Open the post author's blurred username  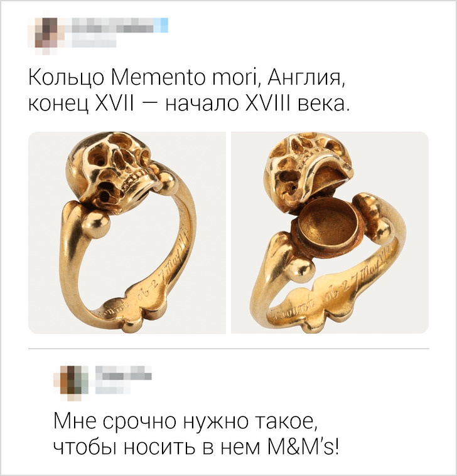tap(112, 25)
